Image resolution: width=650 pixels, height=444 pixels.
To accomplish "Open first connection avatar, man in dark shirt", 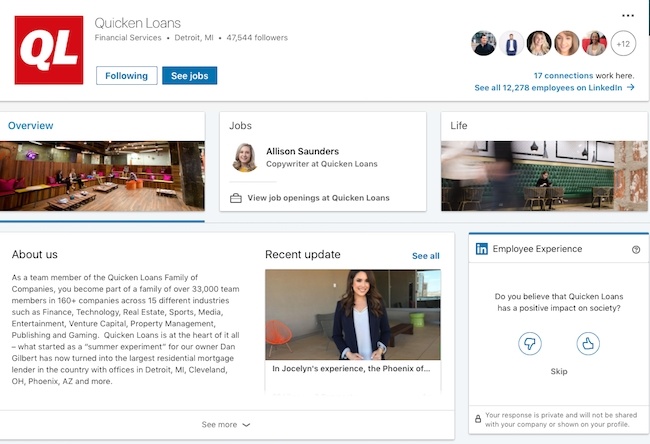I will pos(483,43).
